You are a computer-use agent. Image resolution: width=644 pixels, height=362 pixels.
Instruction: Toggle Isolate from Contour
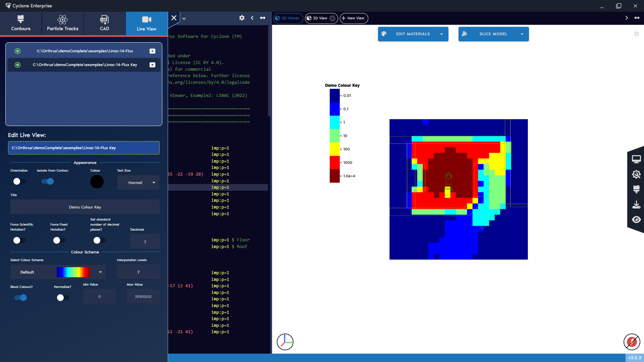[x=47, y=181]
